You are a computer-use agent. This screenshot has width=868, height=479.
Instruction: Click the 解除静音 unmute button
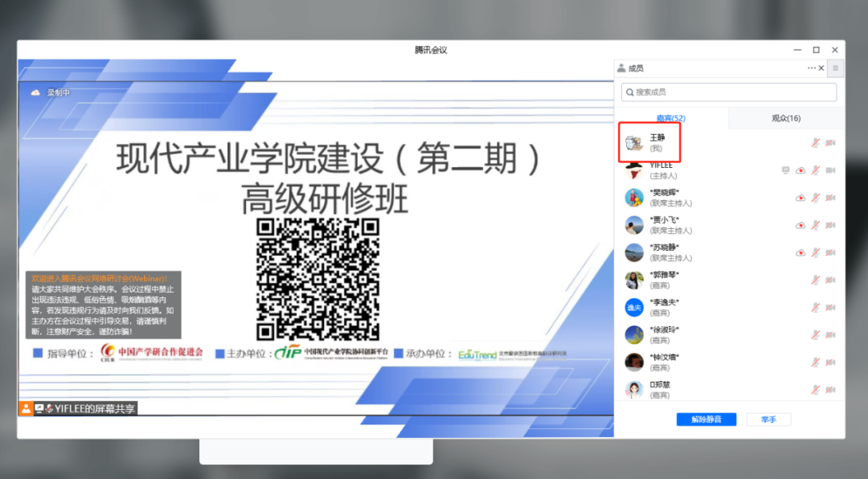pyautogui.click(x=706, y=420)
